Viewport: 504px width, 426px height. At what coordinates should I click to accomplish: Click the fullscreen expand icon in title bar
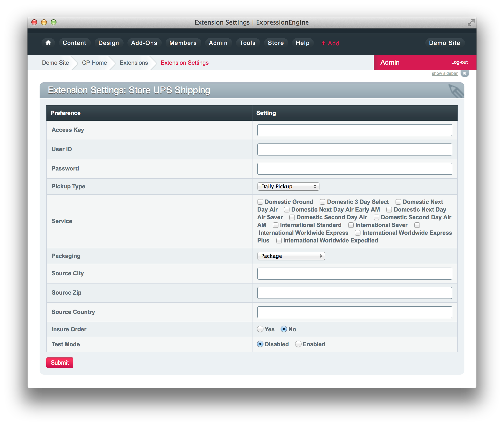[471, 22]
